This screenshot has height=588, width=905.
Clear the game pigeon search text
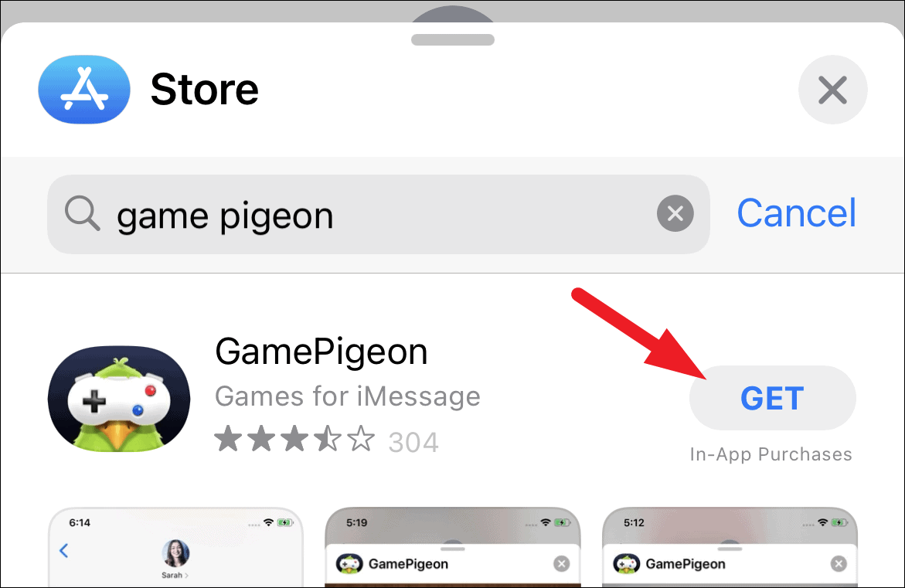(675, 213)
